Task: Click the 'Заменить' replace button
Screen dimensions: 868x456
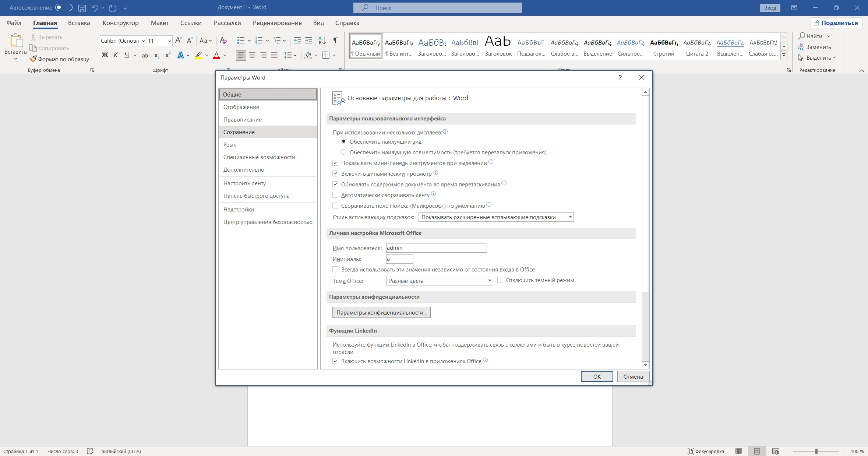Action: 814,47
